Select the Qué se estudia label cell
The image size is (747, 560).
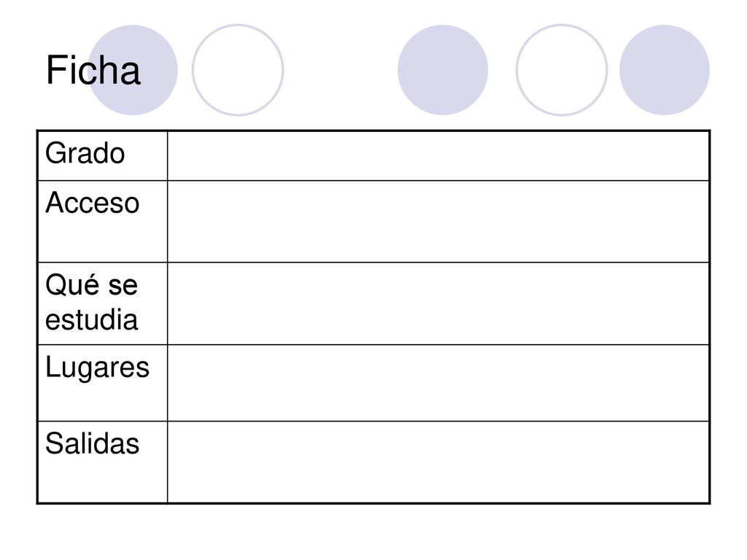tap(102, 303)
